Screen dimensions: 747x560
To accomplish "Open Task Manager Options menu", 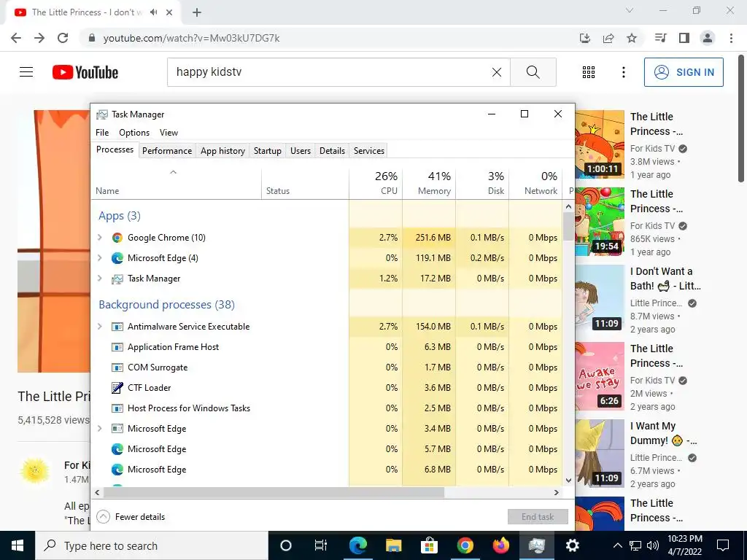I will 134,133.
